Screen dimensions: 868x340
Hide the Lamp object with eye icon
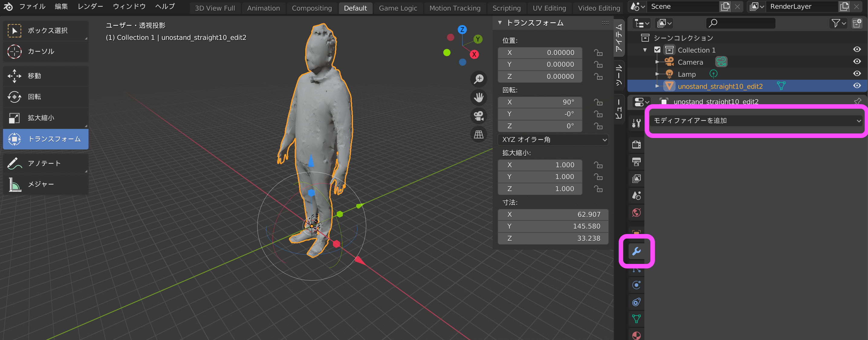coord(857,74)
